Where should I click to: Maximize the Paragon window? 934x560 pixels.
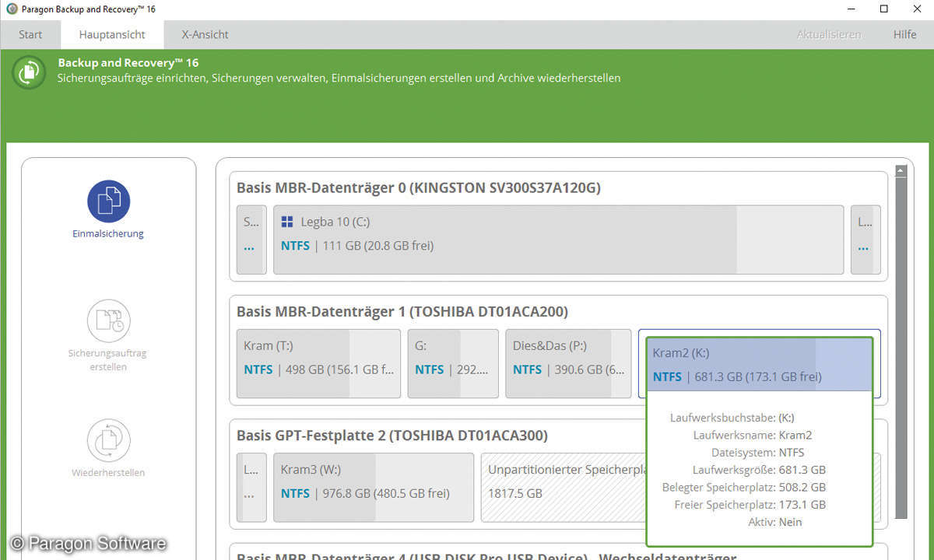tap(883, 9)
